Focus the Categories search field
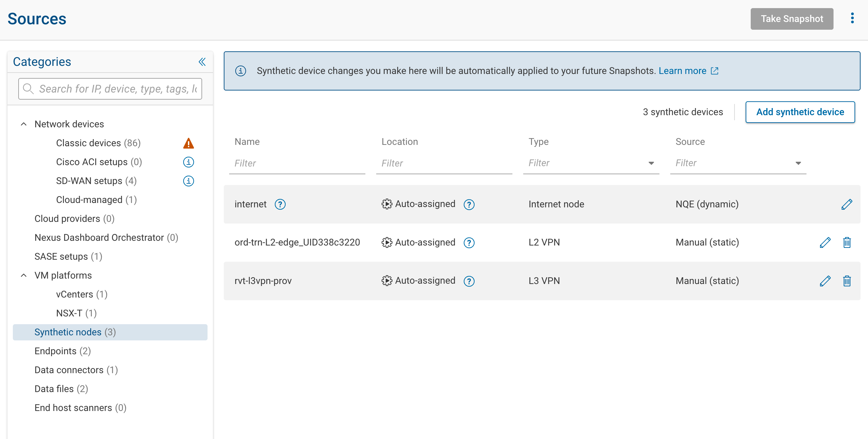The height and width of the screenshot is (439, 868). (110, 89)
